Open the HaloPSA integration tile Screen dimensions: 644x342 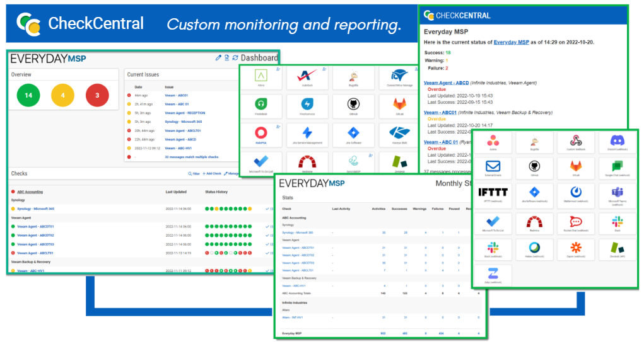pos(261,135)
